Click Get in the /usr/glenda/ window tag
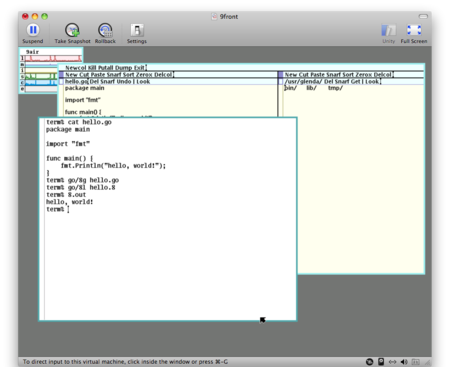This screenshot has width=450, height=367. tap(355, 82)
